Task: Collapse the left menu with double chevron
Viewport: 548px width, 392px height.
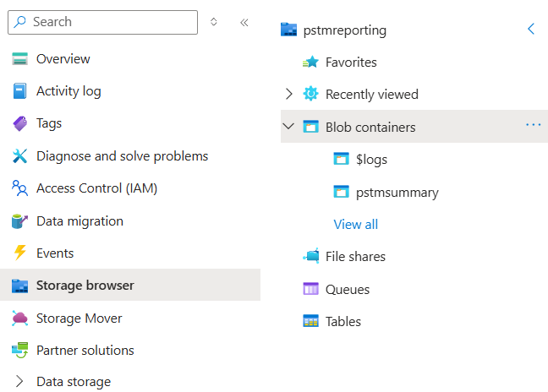Action: pyautogui.click(x=244, y=23)
